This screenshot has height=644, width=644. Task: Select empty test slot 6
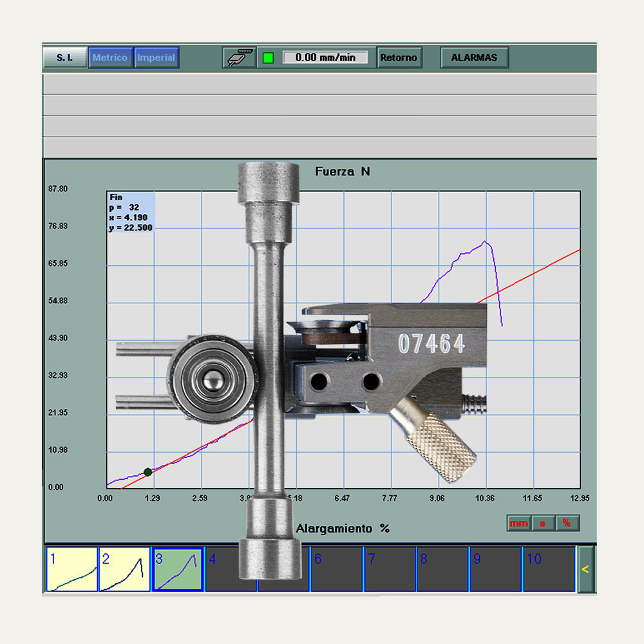tap(337, 569)
